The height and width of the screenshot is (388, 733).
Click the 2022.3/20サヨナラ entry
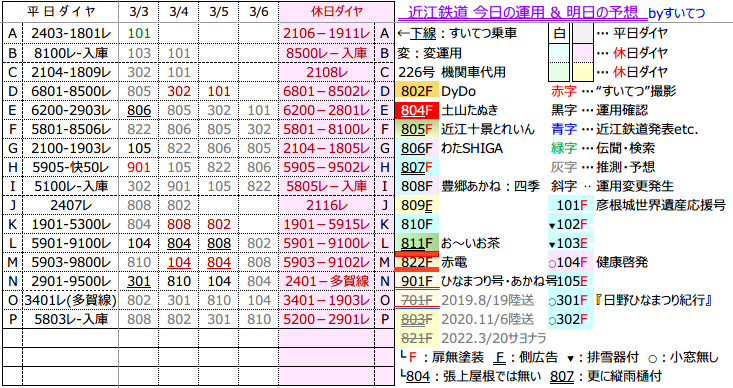coord(494,338)
